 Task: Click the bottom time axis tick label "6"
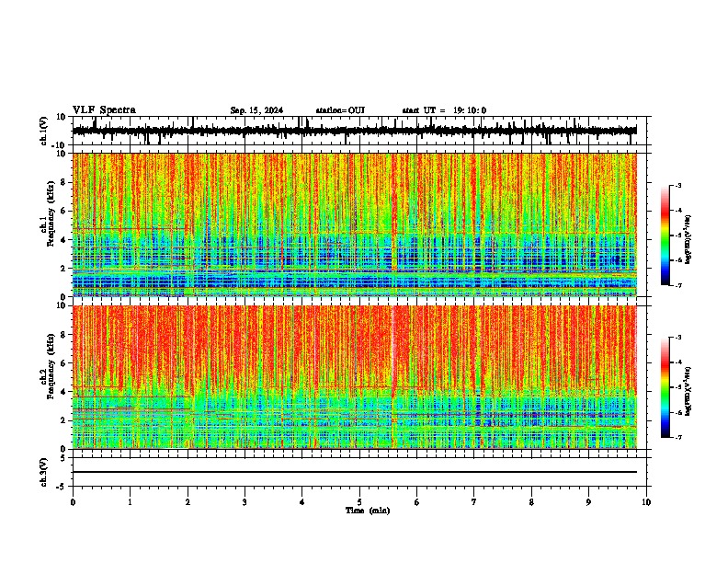point(417,502)
